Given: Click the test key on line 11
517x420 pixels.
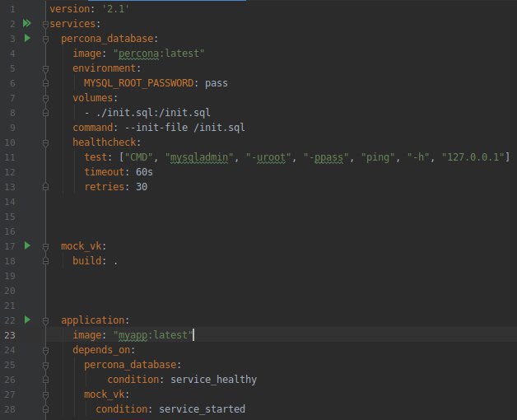Looking at the screenshot, I should [95, 157].
